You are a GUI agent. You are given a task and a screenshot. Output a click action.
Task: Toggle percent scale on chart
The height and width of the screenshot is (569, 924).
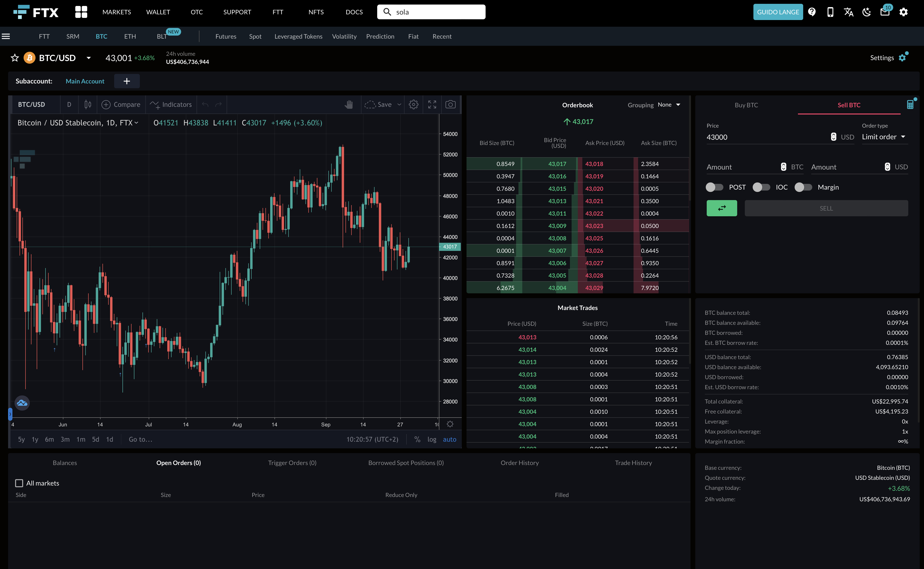(417, 439)
